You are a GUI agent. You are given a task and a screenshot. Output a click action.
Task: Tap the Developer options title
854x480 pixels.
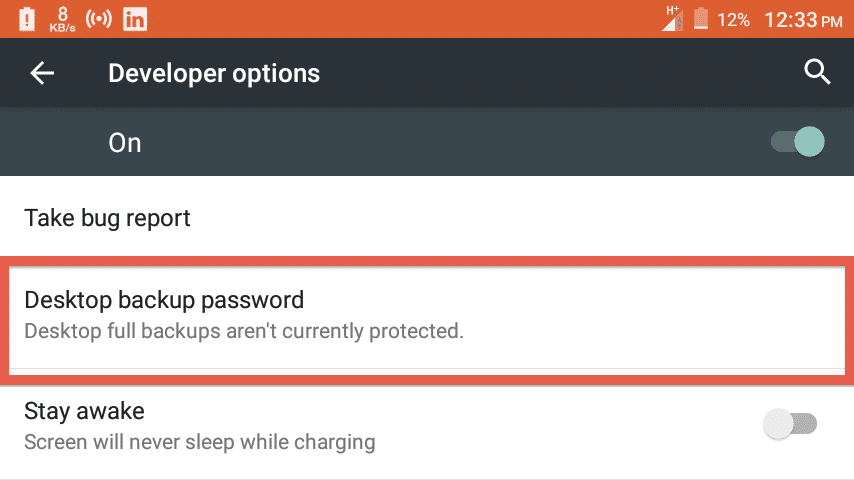click(x=214, y=74)
